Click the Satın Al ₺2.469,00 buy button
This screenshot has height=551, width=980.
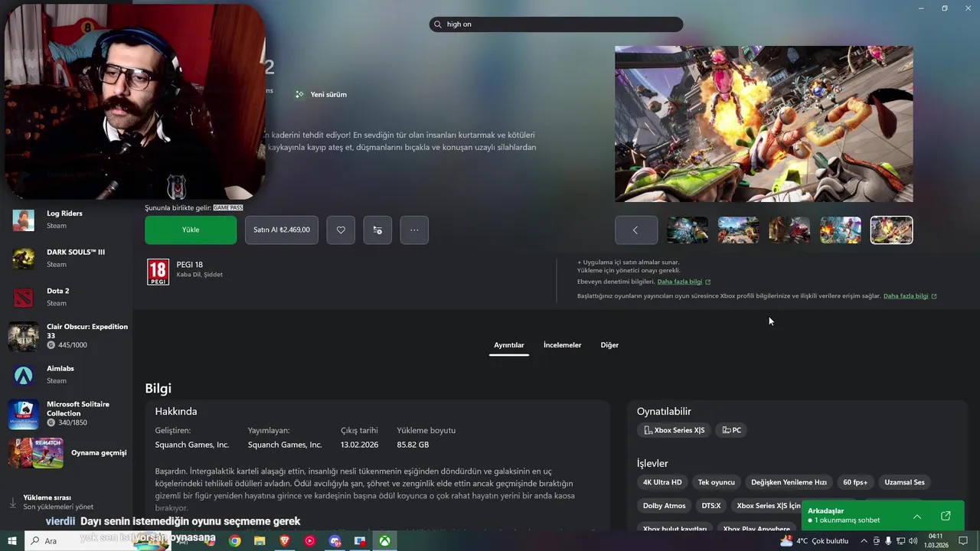pos(282,230)
